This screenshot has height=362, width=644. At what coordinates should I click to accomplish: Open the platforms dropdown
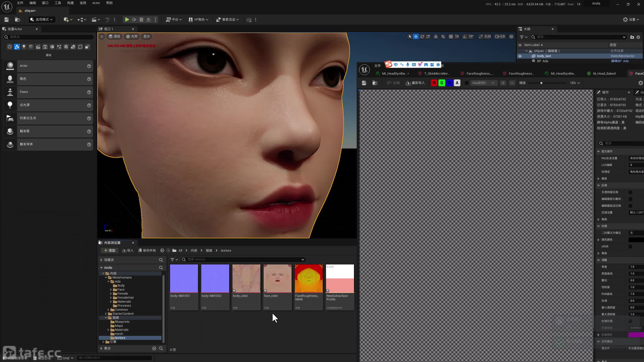coord(174,19)
